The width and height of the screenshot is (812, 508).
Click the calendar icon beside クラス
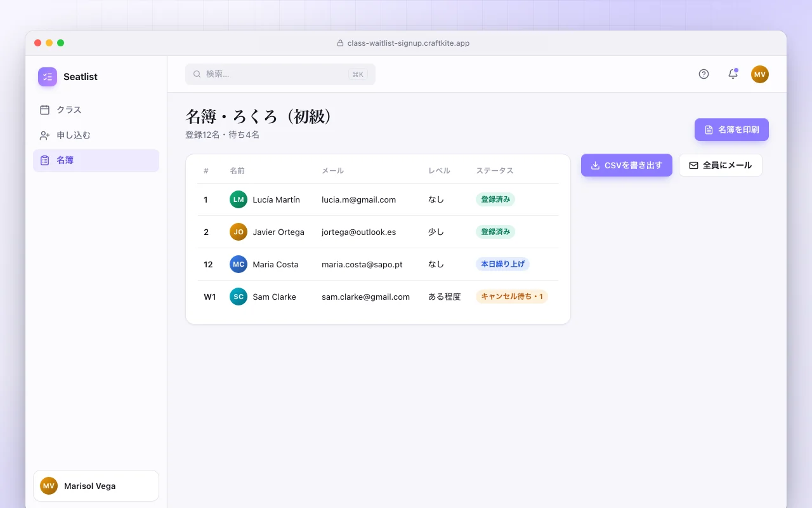click(44, 110)
